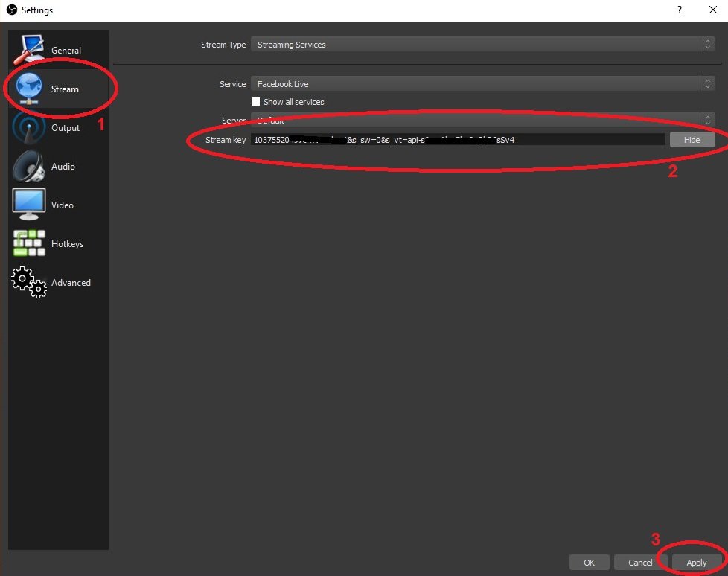
Task: Open the Stream Type dropdown
Action: coord(476,45)
